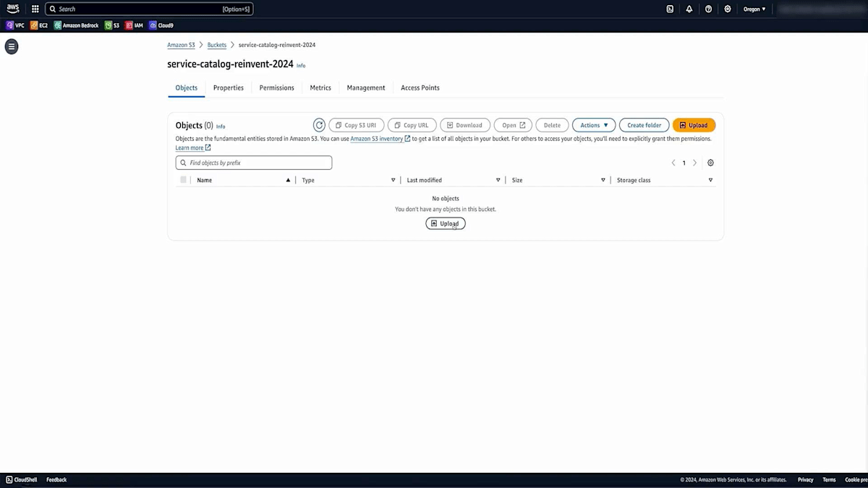Open the help question mark menu
868x488 pixels.
708,9
